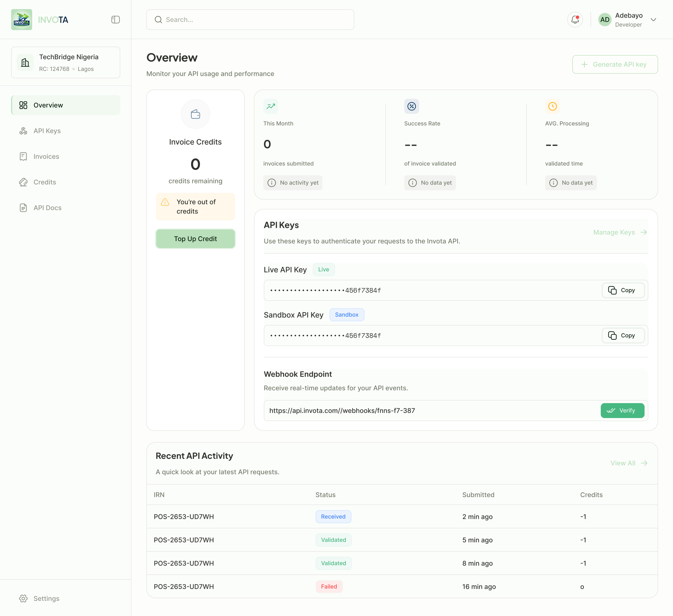This screenshot has width=673, height=616.
Task: Click the TechBridge Nigeria building icon
Action: (x=25, y=62)
